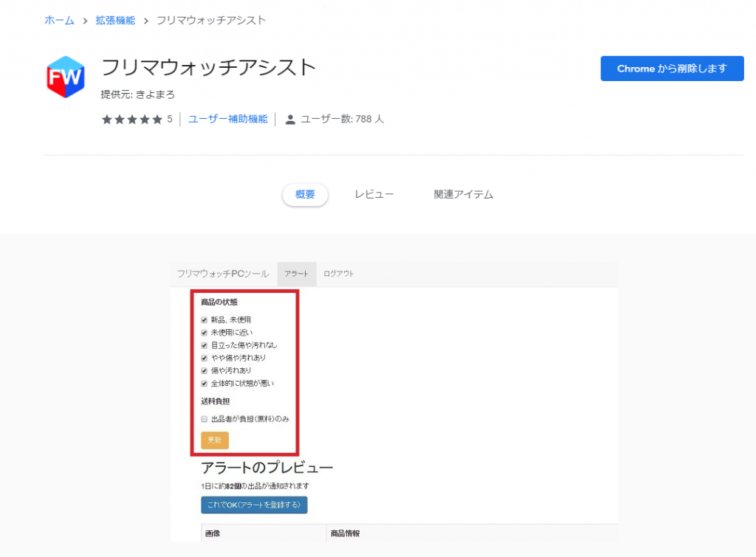Screen dimensions: 756x557
Task: Uncheck the 未使用に近い checkbox
Action: tap(205, 333)
